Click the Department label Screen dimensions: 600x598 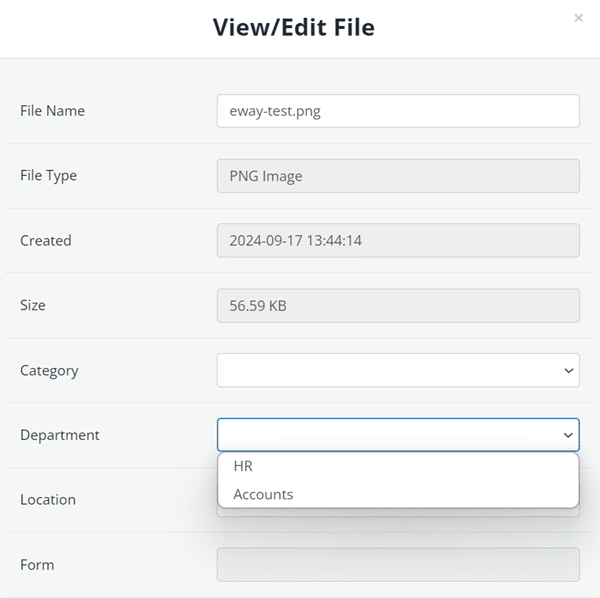coord(60,436)
